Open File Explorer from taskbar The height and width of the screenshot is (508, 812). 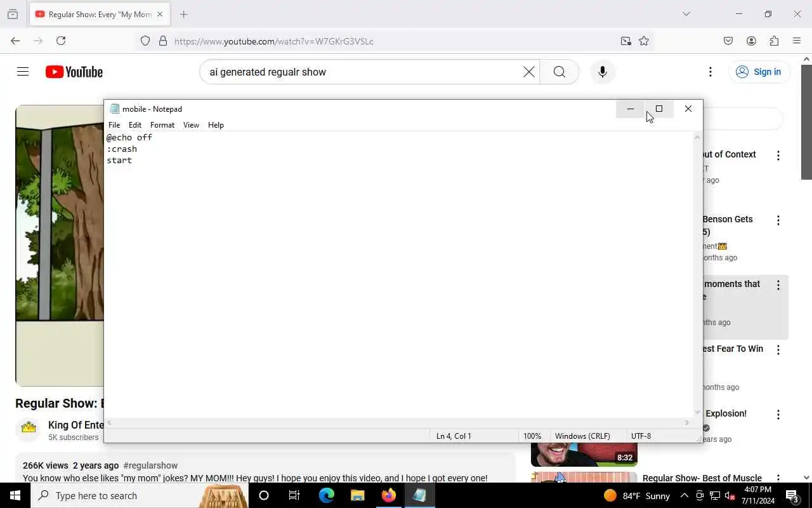pos(357,495)
